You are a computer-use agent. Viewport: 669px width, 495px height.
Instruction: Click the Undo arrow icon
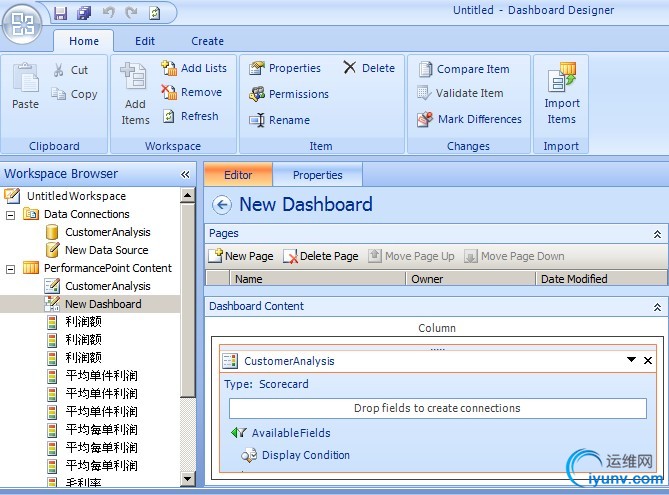pos(109,13)
